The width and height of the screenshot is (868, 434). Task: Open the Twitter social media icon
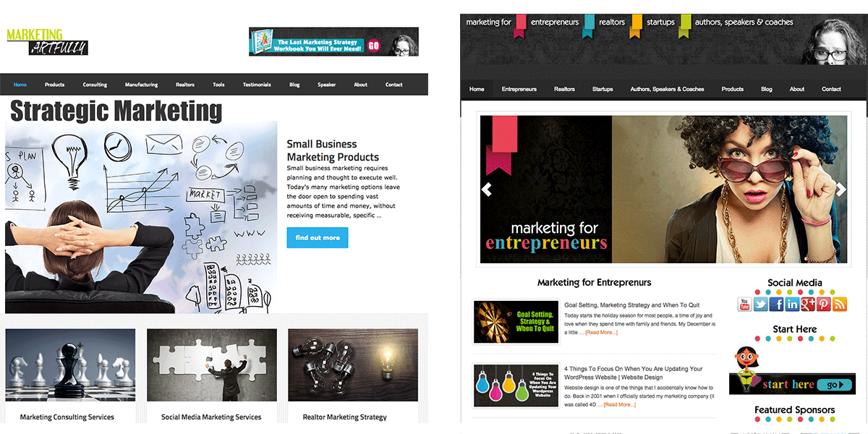pos(760,305)
